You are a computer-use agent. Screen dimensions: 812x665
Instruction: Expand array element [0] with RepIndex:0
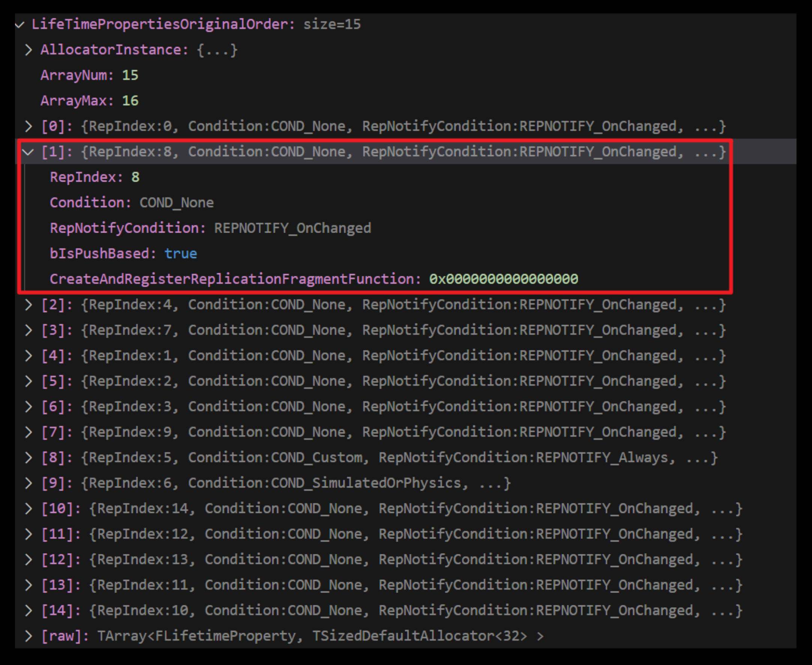click(x=28, y=126)
